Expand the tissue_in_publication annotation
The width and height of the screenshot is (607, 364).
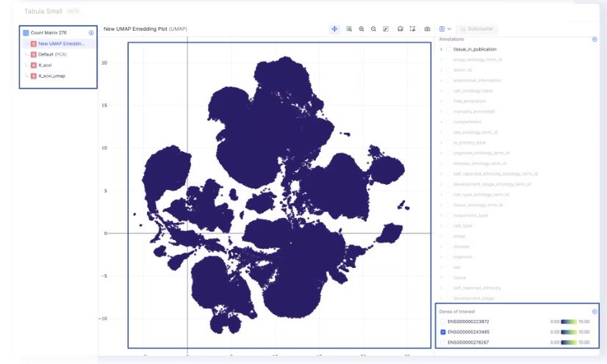(x=441, y=49)
